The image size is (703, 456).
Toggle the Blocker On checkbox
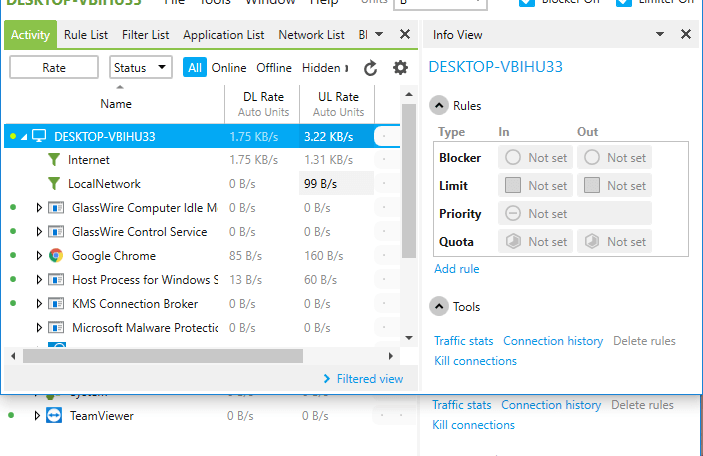[527, 2]
